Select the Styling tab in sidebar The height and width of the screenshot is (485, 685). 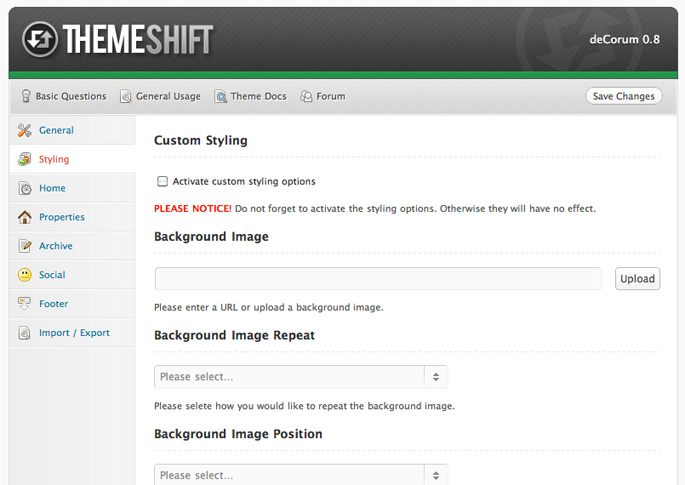(x=54, y=160)
